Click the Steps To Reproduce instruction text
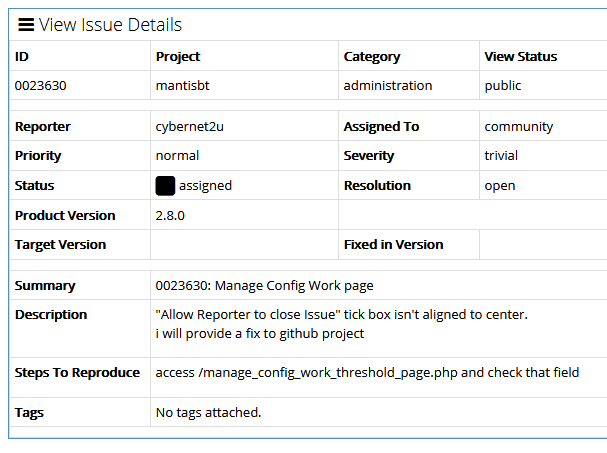This screenshot has height=453, width=607. 367,373
